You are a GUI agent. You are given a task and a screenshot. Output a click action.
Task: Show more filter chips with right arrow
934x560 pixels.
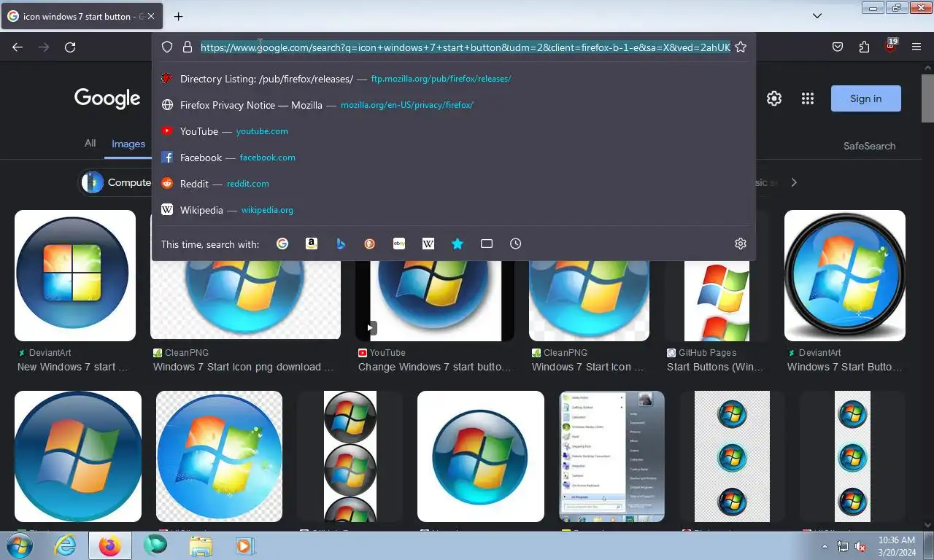coord(794,182)
